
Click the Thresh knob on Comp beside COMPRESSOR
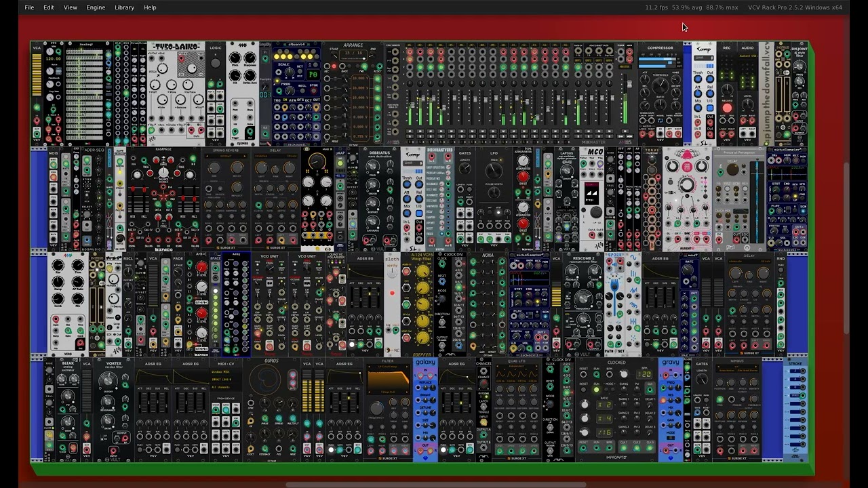tap(698, 79)
